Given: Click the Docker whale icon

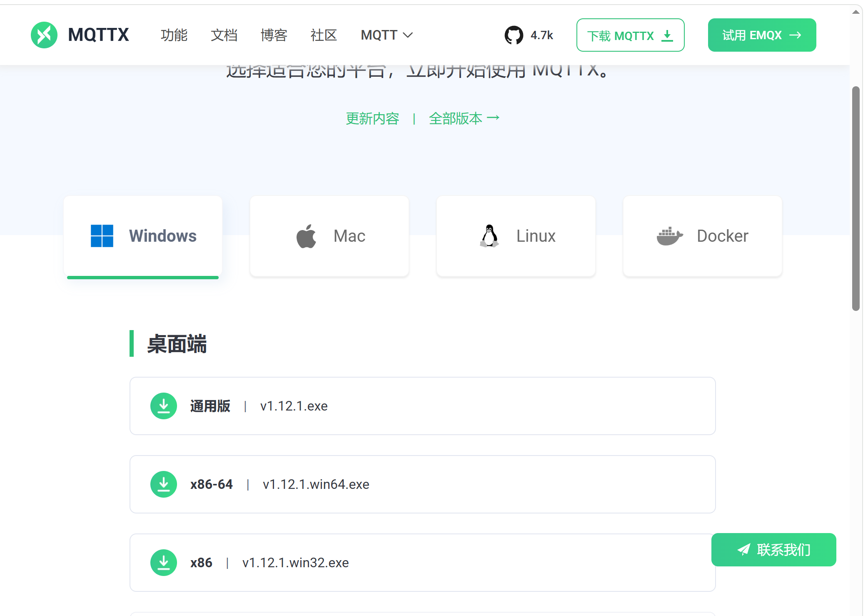Looking at the screenshot, I should (x=669, y=236).
